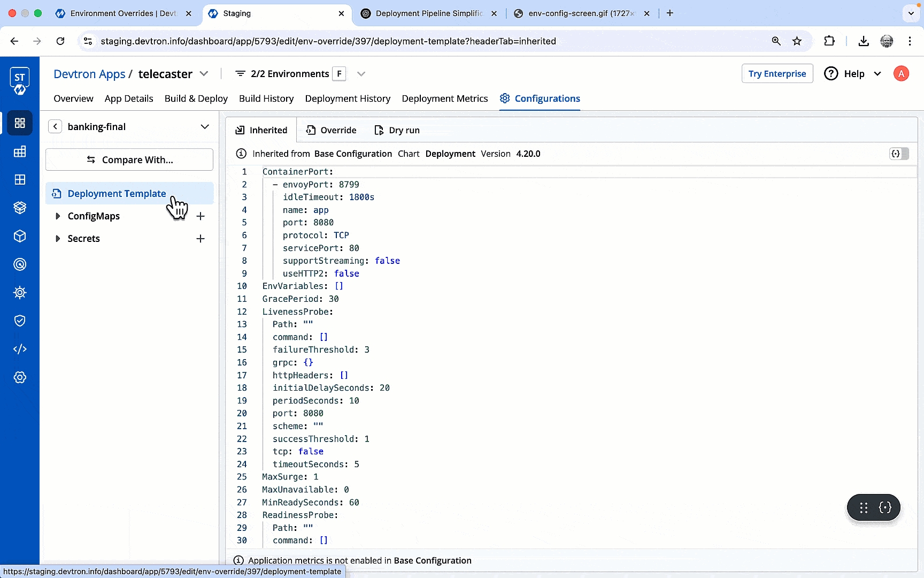This screenshot has height=578, width=924.
Task: Switch to the Override tab
Action: pyautogui.click(x=331, y=130)
